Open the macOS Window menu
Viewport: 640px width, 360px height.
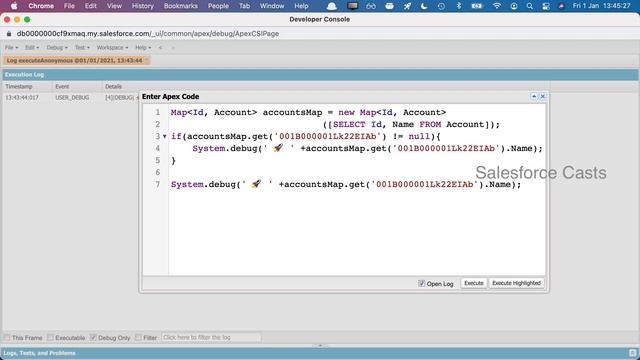[x=272, y=6]
